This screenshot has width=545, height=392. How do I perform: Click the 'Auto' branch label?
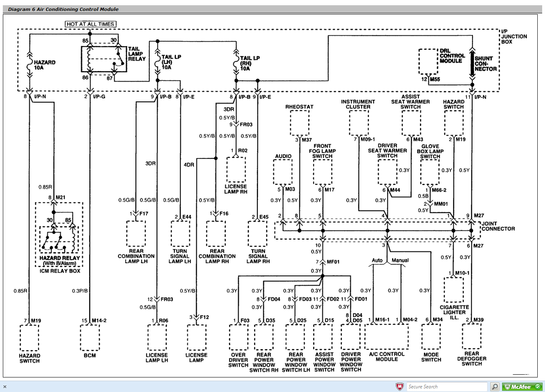[377, 260]
